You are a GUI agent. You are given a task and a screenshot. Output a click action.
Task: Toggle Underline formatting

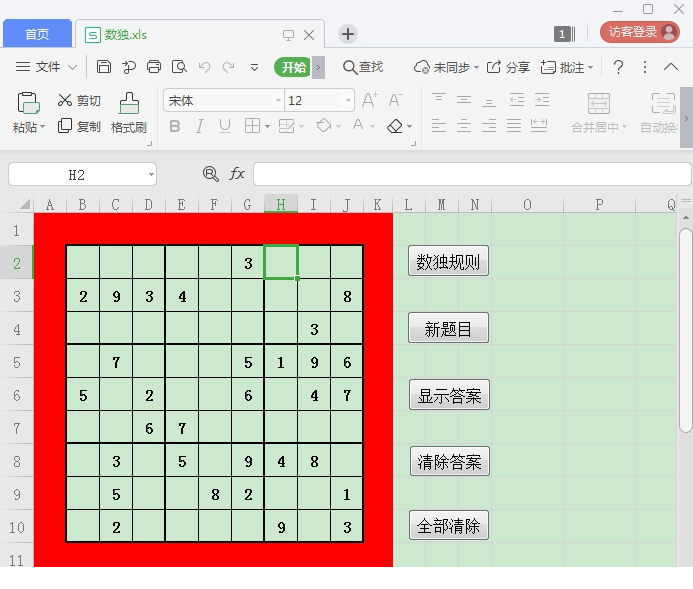225,126
